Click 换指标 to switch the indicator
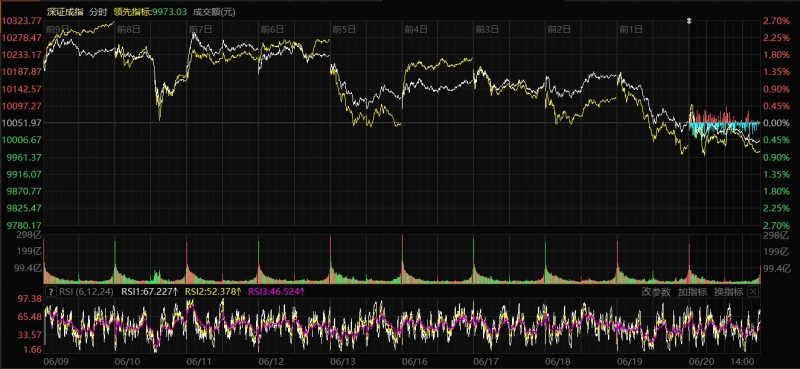The width and height of the screenshot is (800, 369). click(729, 292)
